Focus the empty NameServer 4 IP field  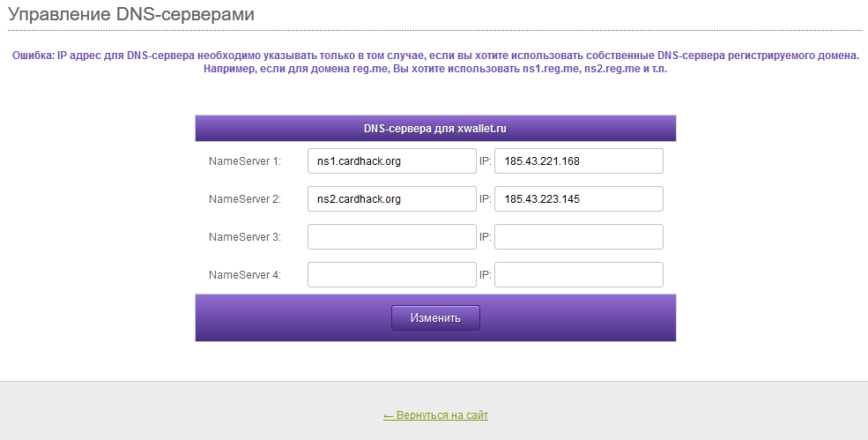(x=578, y=275)
